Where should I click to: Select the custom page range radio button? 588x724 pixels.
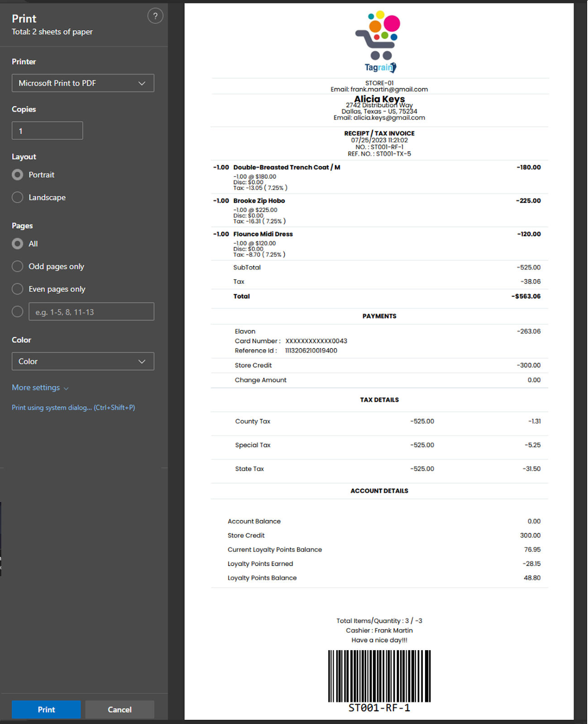click(x=18, y=312)
